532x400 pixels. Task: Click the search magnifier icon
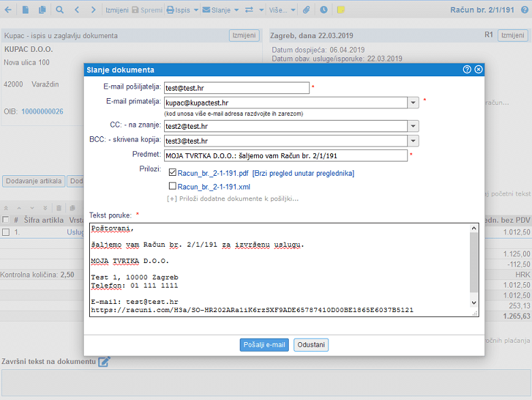pos(60,10)
